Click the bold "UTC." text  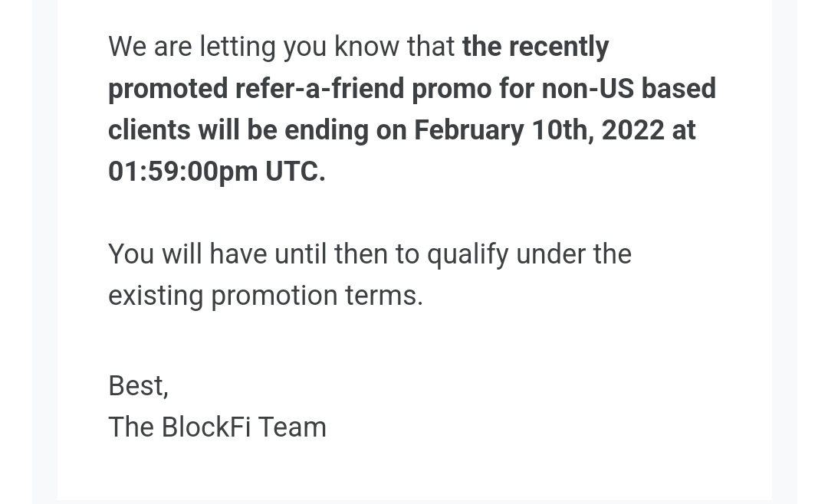point(295,172)
